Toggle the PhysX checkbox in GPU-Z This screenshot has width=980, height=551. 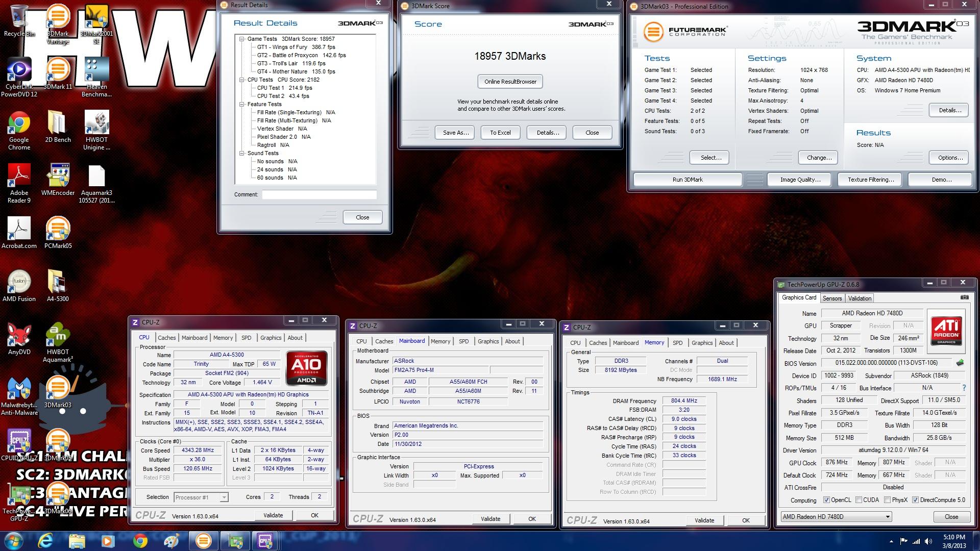887,500
